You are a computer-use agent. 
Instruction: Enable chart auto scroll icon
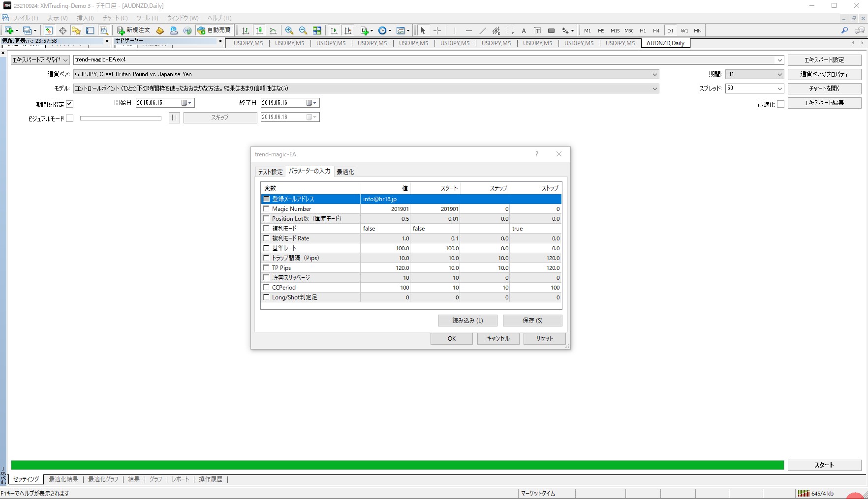point(334,30)
